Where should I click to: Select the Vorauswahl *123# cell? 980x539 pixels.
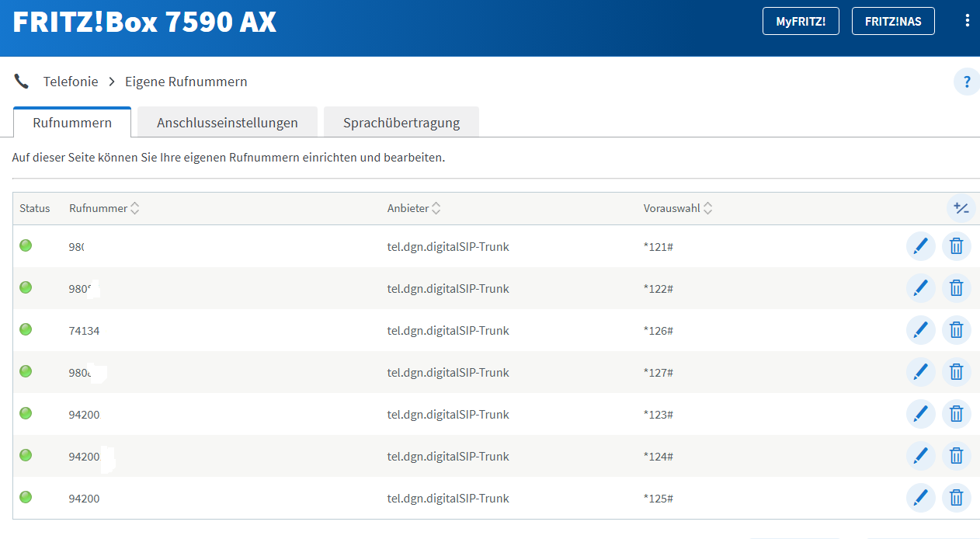point(658,415)
